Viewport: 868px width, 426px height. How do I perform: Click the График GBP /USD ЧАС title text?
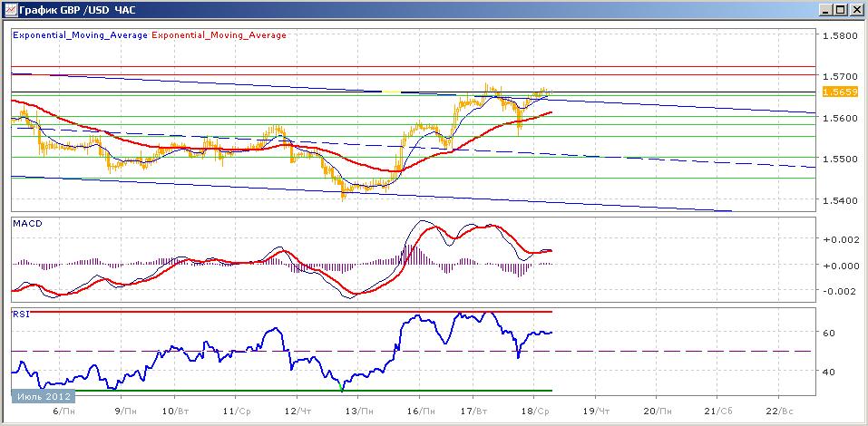[77, 10]
